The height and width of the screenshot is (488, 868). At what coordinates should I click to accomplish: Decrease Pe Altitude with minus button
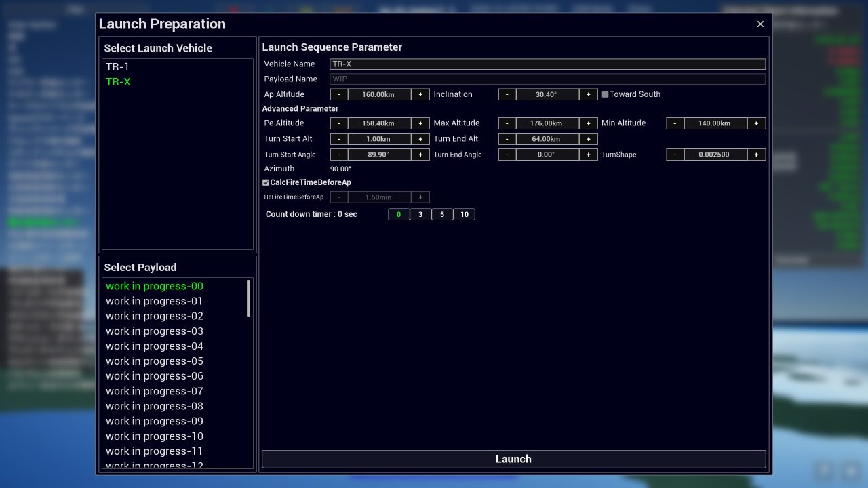click(339, 123)
